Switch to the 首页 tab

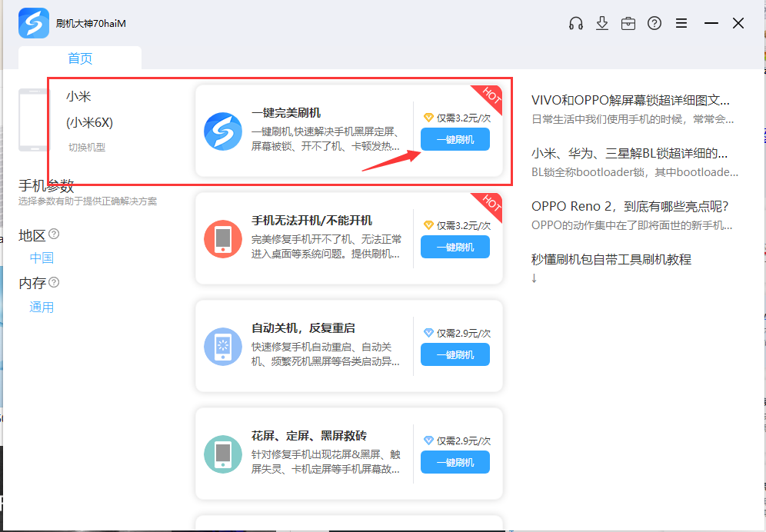[x=80, y=58]
